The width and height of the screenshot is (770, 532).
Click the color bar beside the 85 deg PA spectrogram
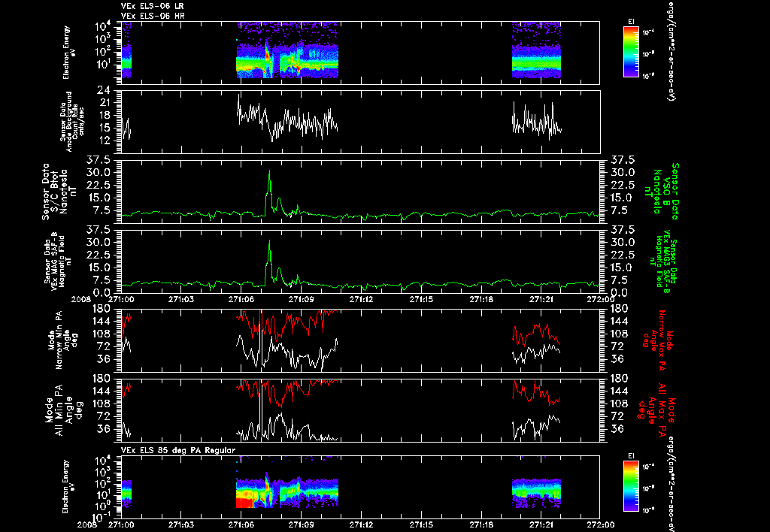click(631, 487)
